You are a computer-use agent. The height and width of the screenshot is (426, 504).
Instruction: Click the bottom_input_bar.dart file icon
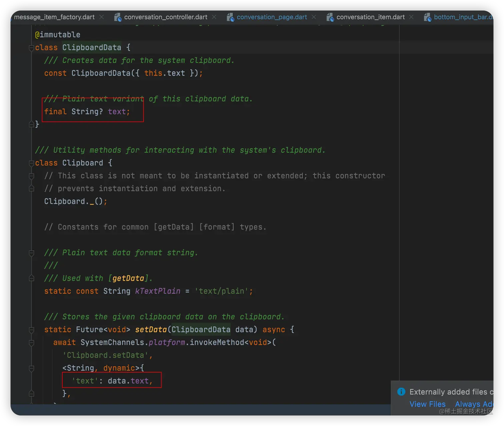(x=427, y=17)
